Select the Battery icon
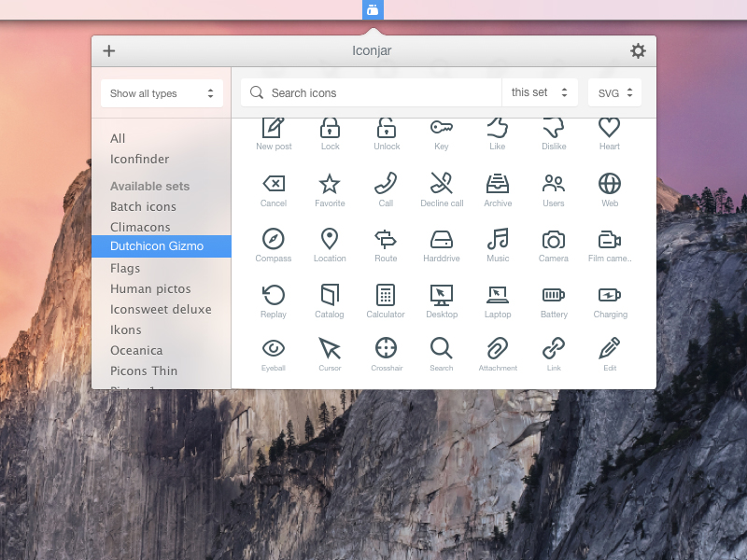 (x=554, y=295)
